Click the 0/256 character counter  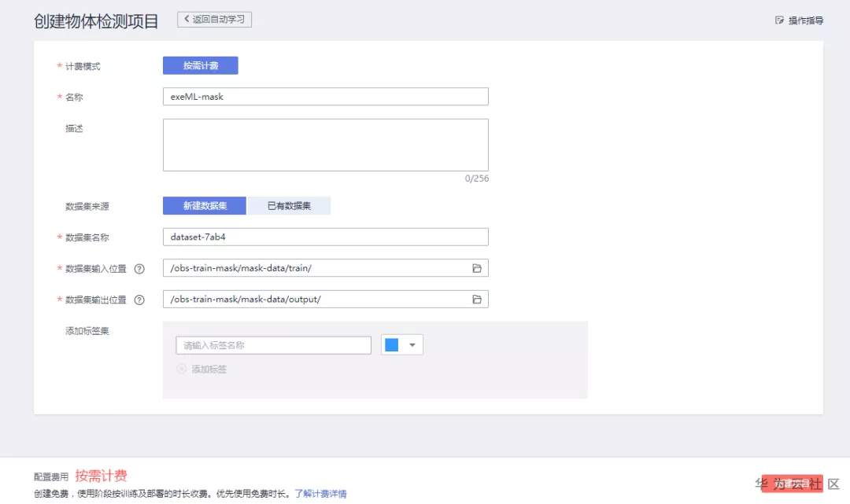(x=476, y=178)
